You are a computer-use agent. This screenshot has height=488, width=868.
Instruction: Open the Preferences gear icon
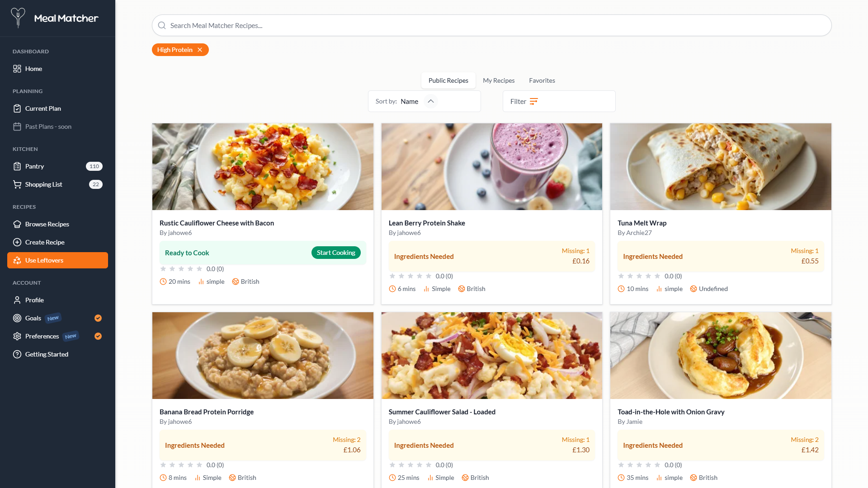[x=17, y=336]
